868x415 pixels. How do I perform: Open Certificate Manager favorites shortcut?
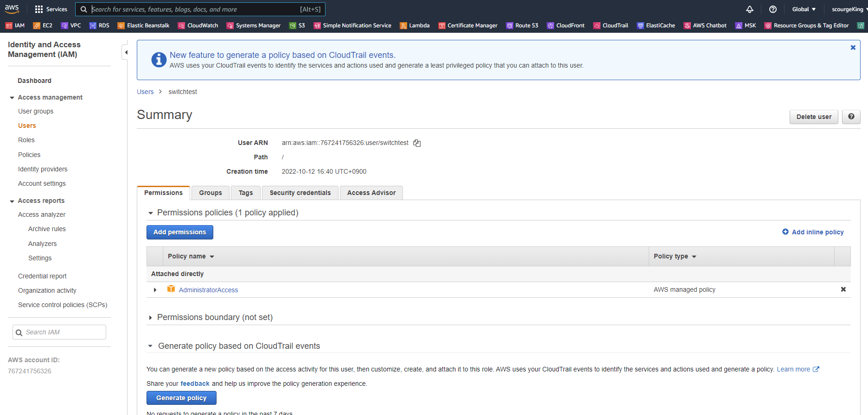click(468, 25)
